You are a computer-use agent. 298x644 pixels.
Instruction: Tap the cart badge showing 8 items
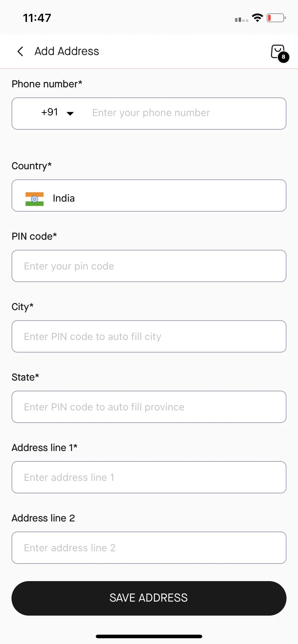(284, 57)
